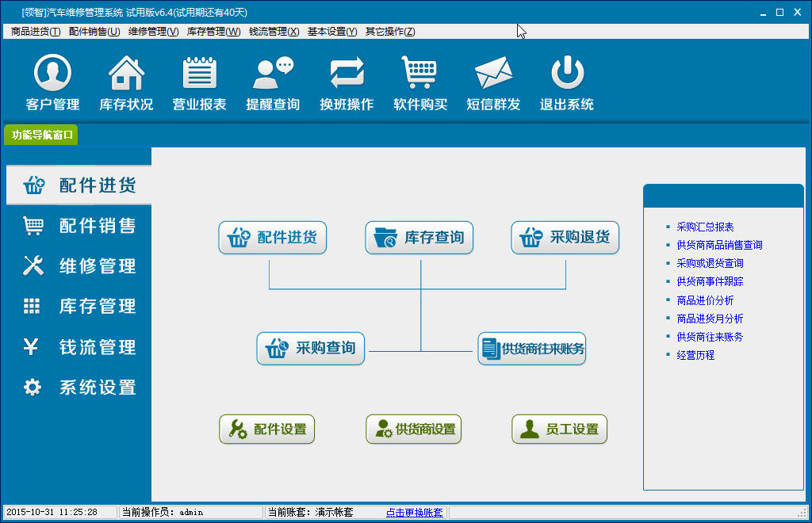Open 营业报表 business report icon
This screenshot has height=523, width=812.
pyautogui.click(x=199, y=82)
